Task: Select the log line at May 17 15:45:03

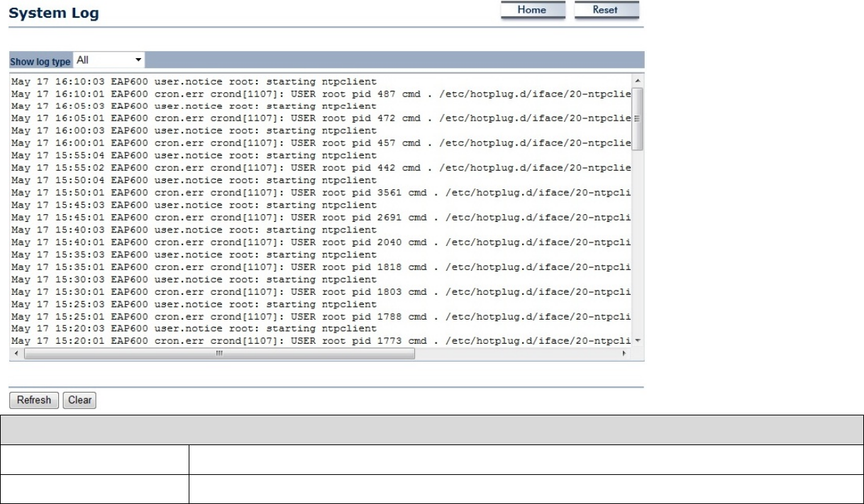Action: pyautogui.click(x=194, y=206)
